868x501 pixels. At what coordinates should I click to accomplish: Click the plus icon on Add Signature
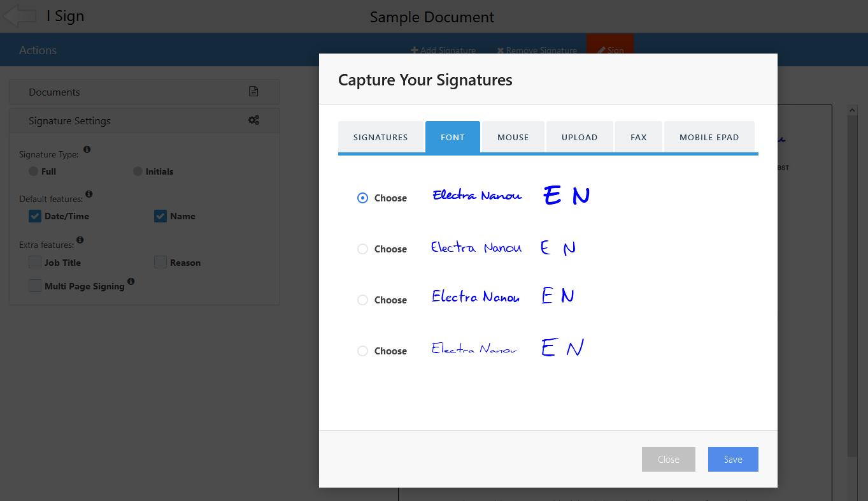coord(415,50)
